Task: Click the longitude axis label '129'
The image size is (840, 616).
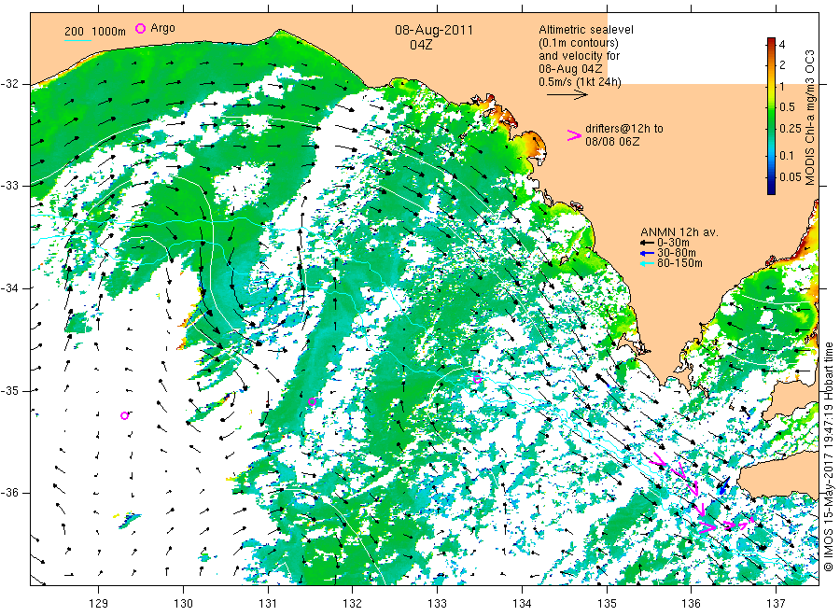Action: 99,604
